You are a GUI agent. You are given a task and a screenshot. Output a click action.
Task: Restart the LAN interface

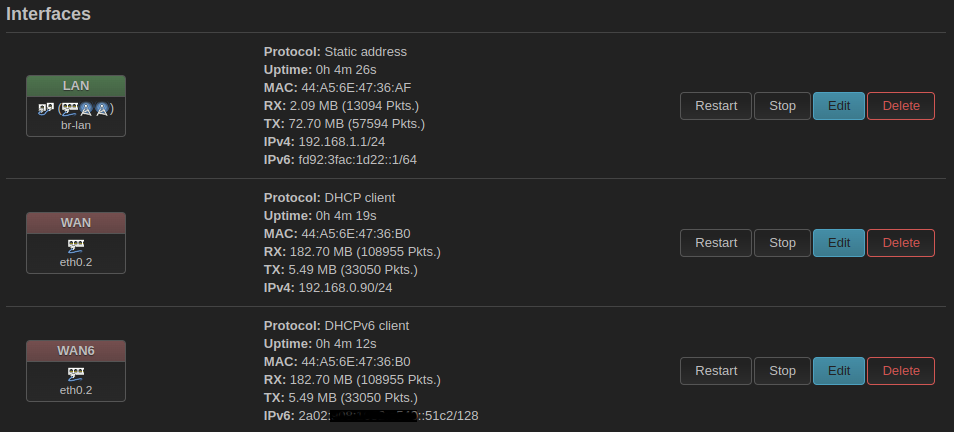click(716, 106)
